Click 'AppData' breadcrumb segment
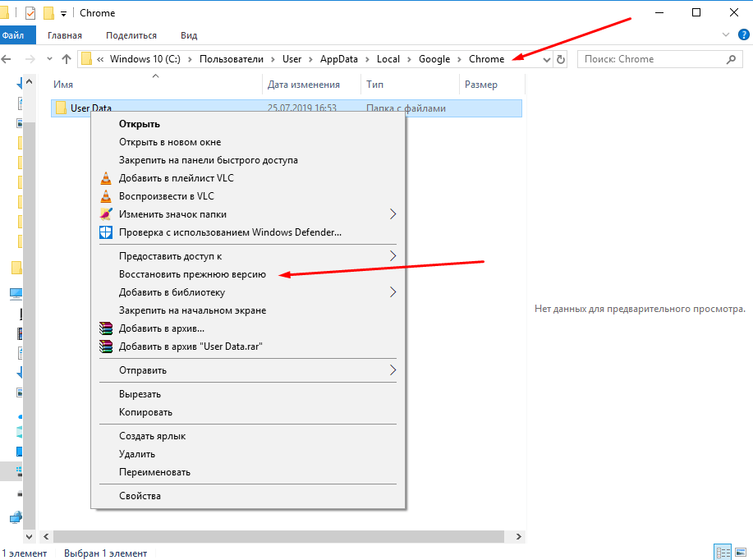 point(339,59)
